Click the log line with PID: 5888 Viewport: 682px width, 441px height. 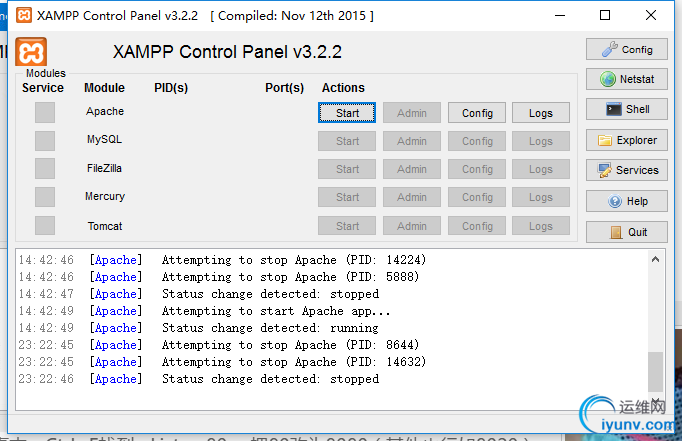tap(218, 277)
